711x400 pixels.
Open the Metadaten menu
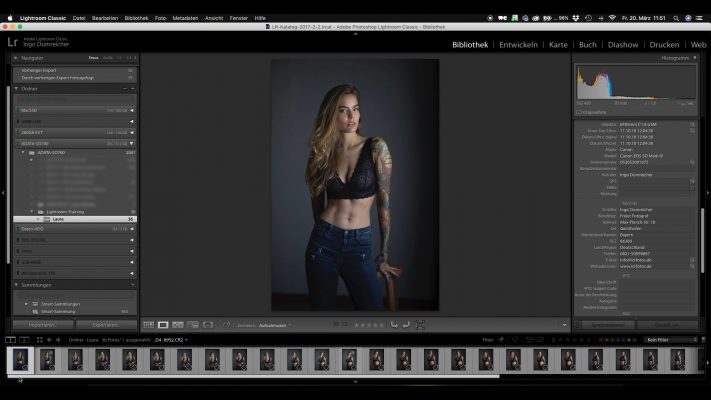(x=184, y=17)
